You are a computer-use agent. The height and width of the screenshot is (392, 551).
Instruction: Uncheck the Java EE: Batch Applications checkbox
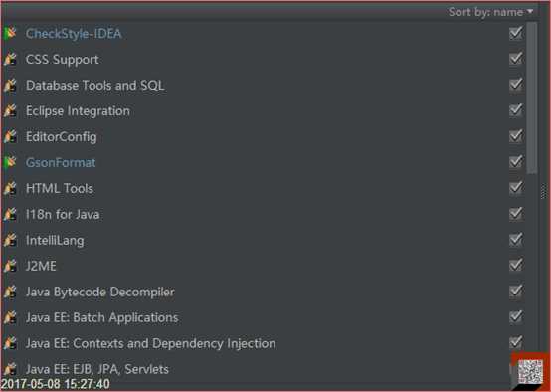[516, 316]
